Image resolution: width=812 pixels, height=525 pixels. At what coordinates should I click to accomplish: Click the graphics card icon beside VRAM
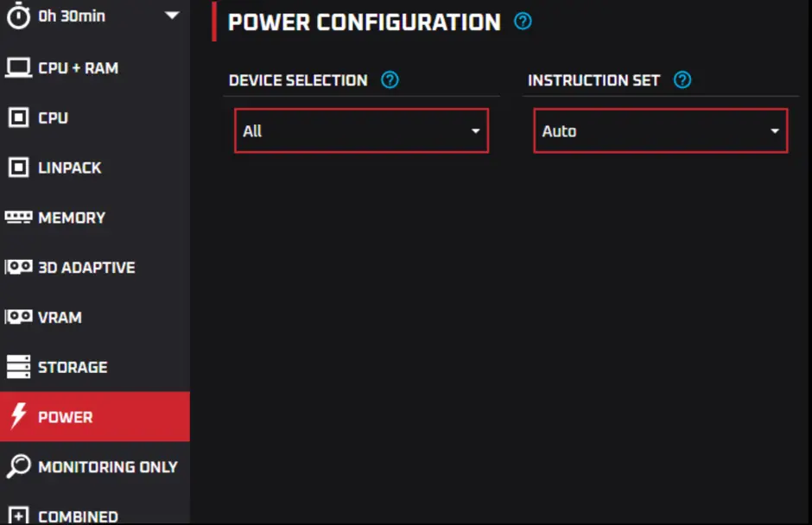pyautogui.click(x=19, y=316)
